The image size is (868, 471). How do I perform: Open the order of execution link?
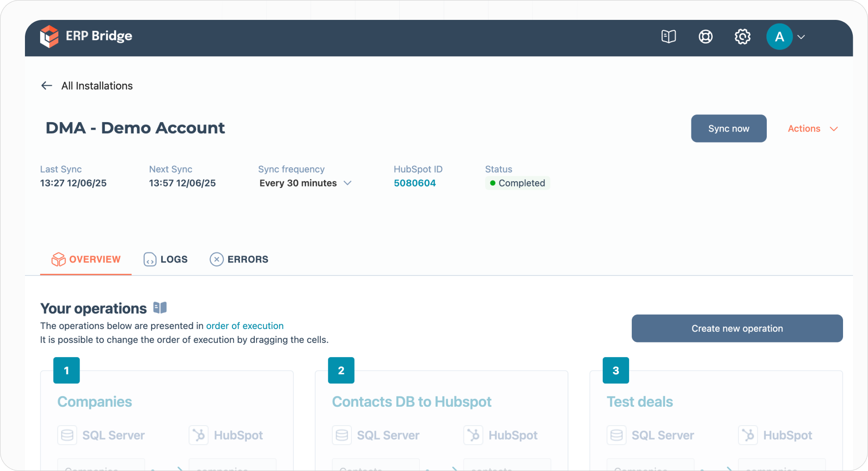click(245, 326)
